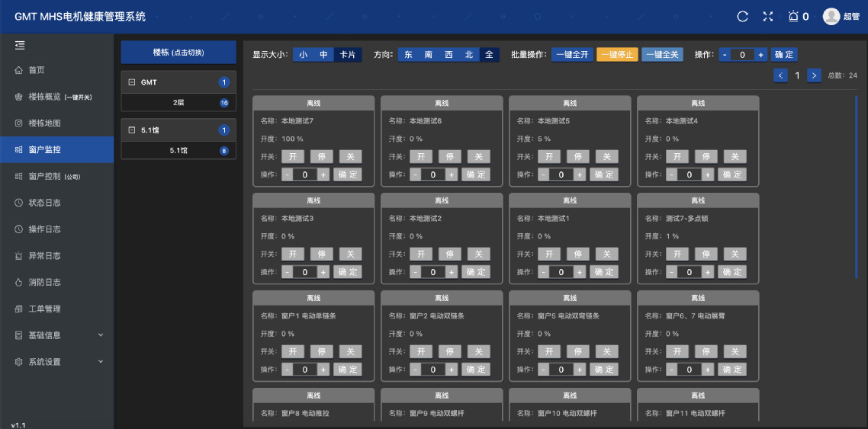Set display size to 中
This screenshot has height=429, width=868.
point(324,55)
